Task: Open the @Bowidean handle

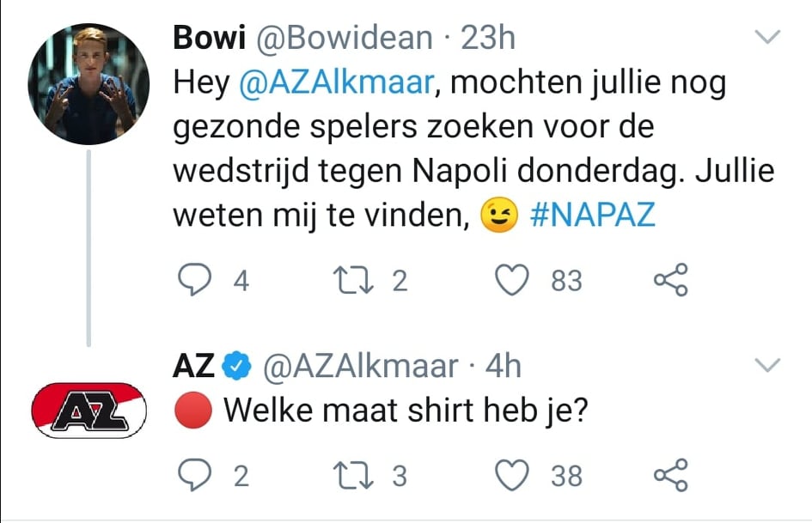Action: point(339,37)
